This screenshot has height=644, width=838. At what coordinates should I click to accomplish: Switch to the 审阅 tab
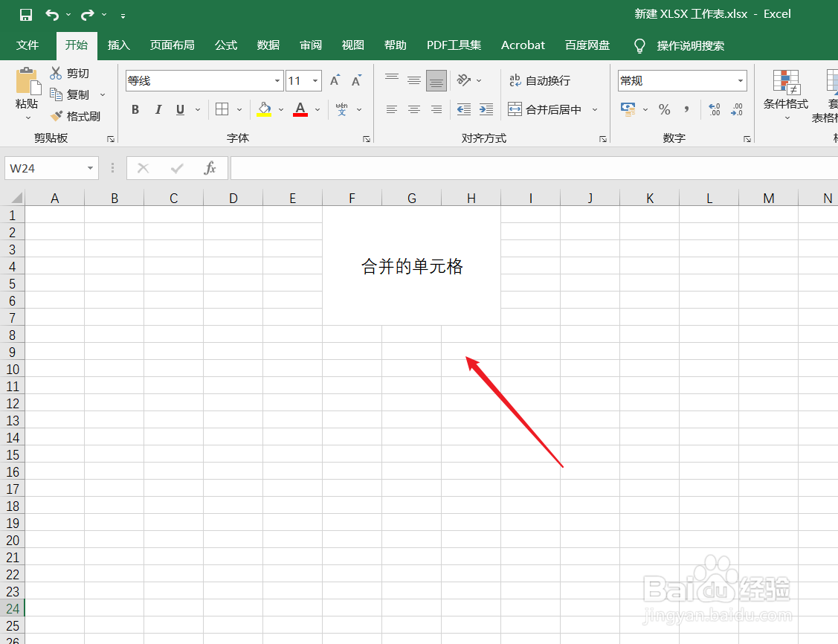pyautogui.click(x=311, y=45)
